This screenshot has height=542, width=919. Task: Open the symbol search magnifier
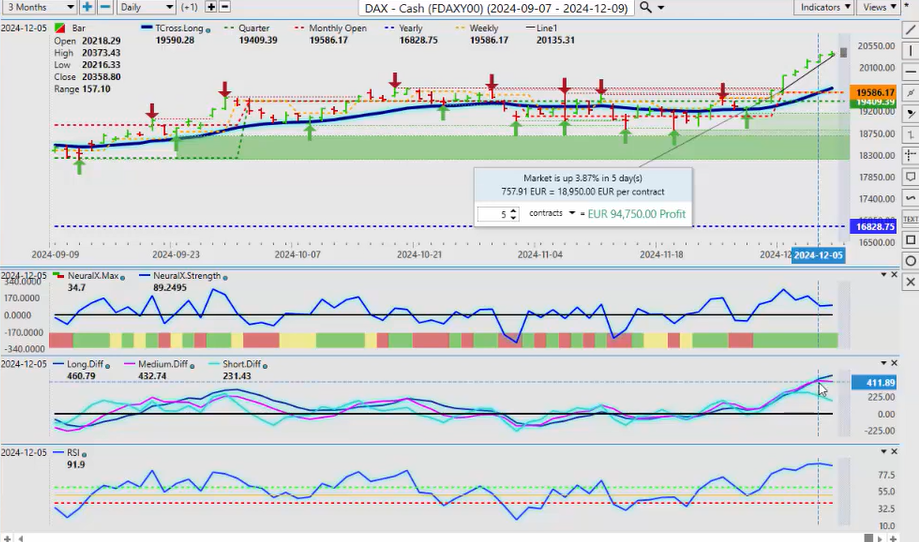[645, 7]
